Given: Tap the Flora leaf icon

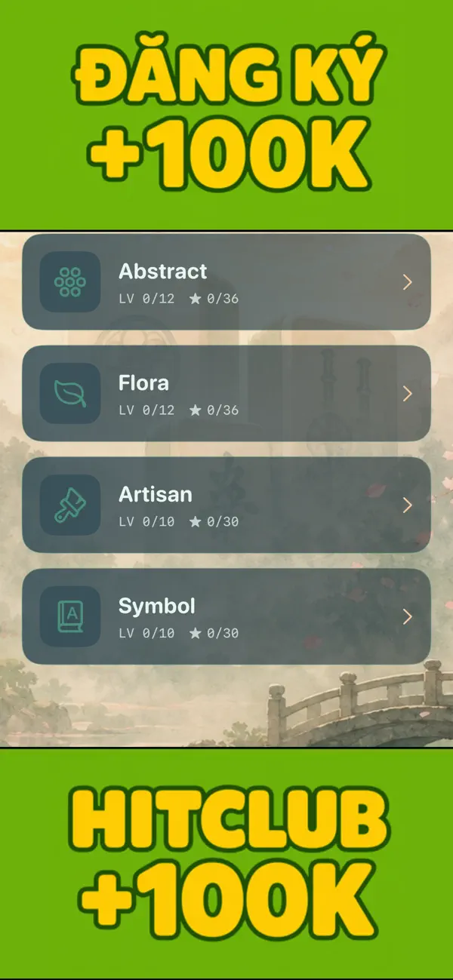Looking at the screenshot, I should (x=70, y=393).
